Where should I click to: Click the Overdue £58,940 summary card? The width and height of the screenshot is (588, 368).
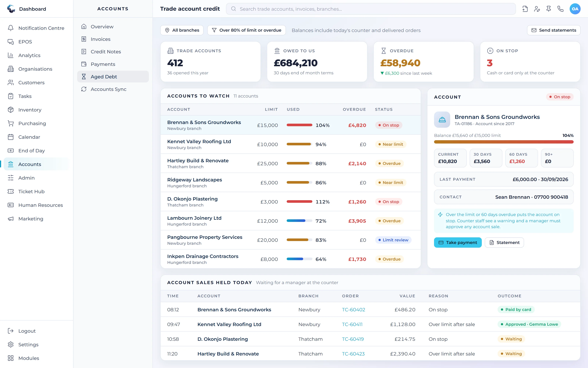[424, 62]
